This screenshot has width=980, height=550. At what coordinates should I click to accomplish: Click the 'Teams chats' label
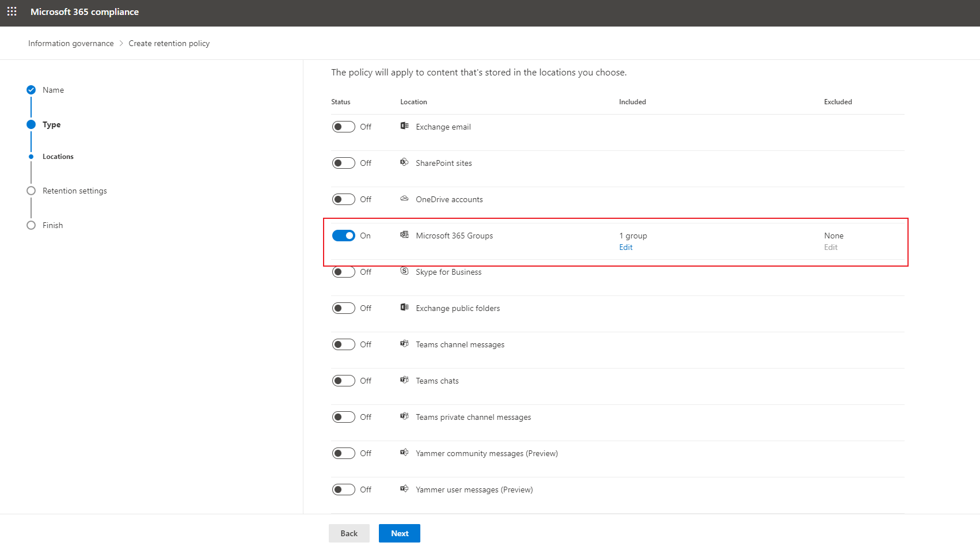437,381
